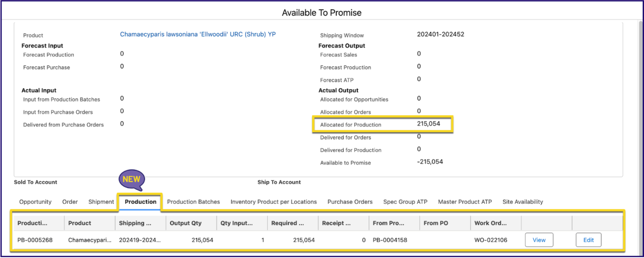644x258 pixels.
Task: Select the WO-022106 work order cell
Action: click(x=491, y=240)
